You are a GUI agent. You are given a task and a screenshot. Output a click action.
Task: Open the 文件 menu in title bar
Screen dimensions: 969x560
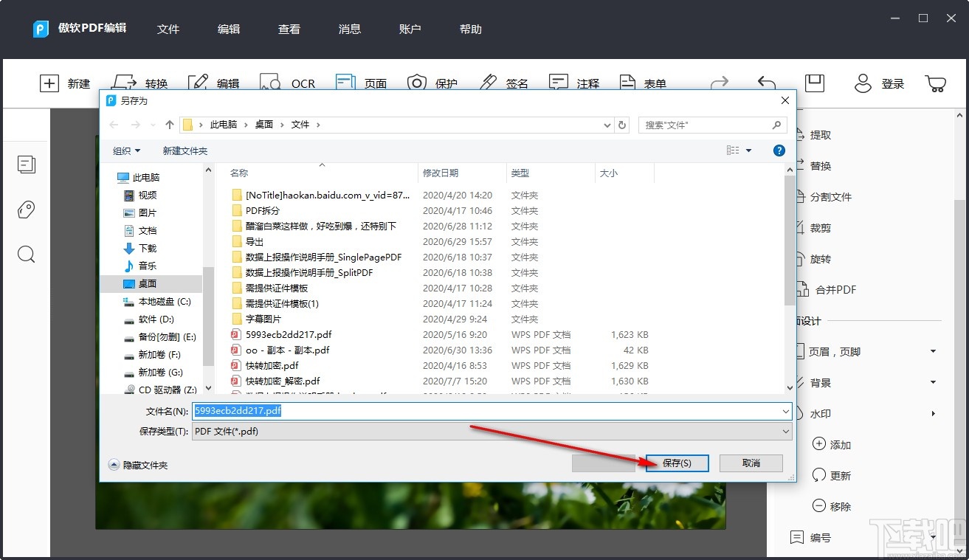tap(168, 30)
